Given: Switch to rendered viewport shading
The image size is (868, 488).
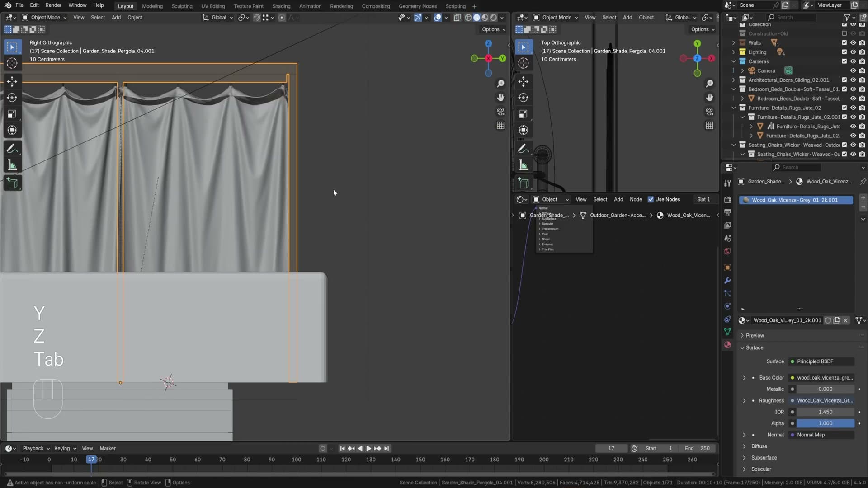Looking at the screenshot, I should pyautogui.click(x=493, y=18).
